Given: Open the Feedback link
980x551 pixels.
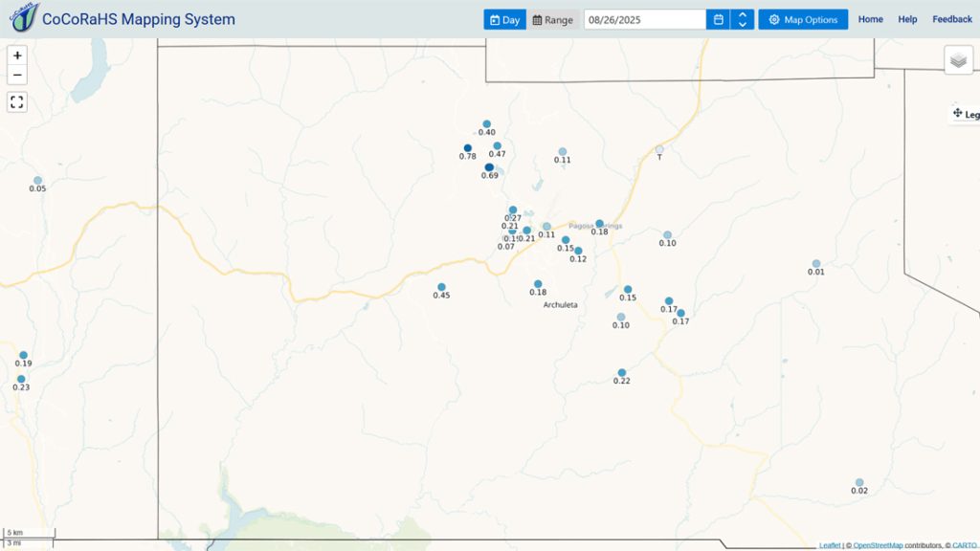Looking at the screenshot, I should click(x=952, y=19).
